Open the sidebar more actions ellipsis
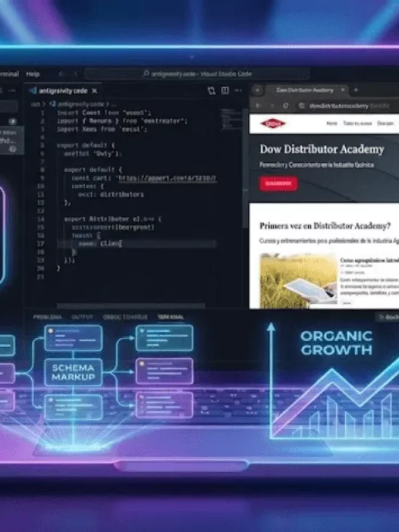399x532 pixels. coord(12,91)
